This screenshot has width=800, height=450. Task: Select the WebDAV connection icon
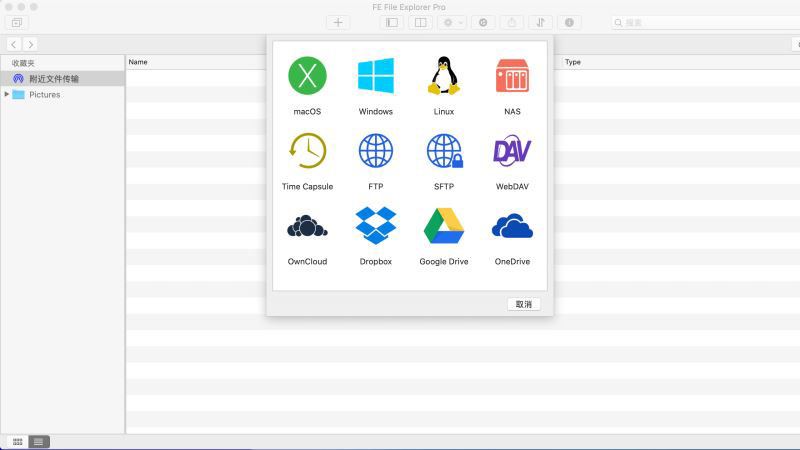click(512, 151)
